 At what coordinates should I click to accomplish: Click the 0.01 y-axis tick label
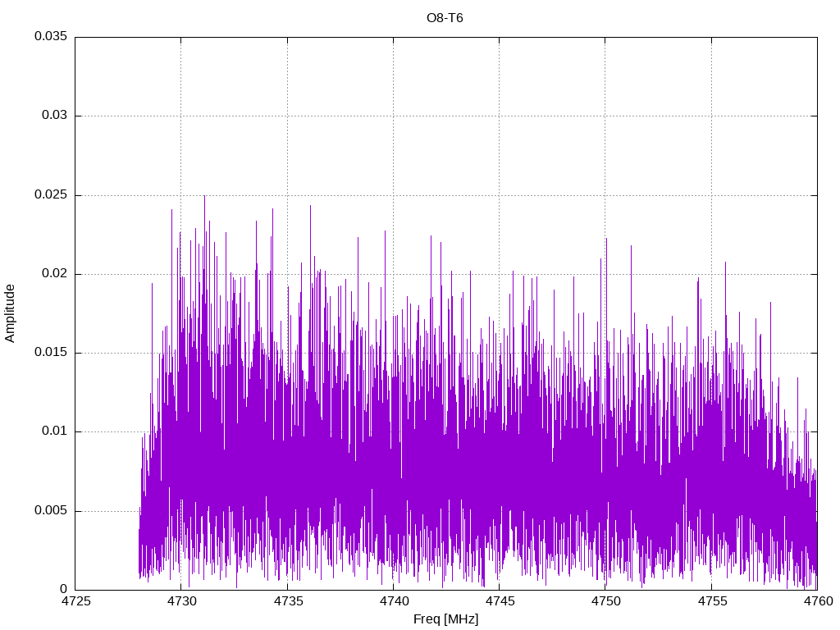coord(53,431)
